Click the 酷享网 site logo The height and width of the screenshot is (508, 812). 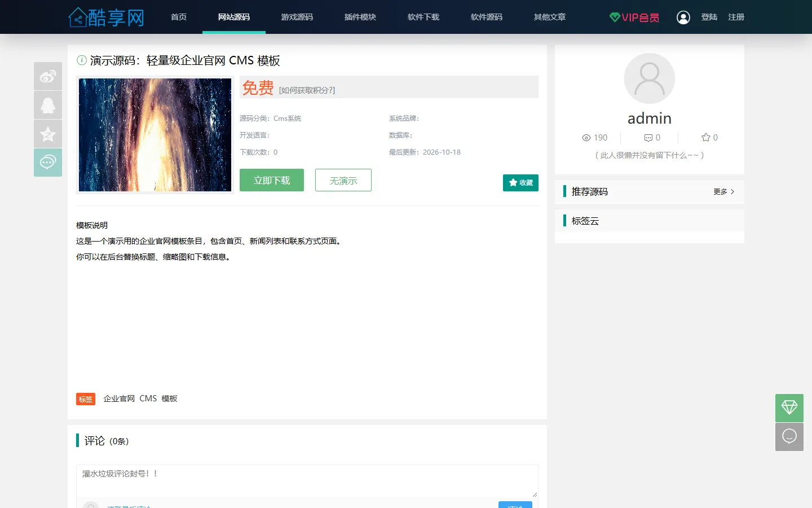tap(106, 17)
